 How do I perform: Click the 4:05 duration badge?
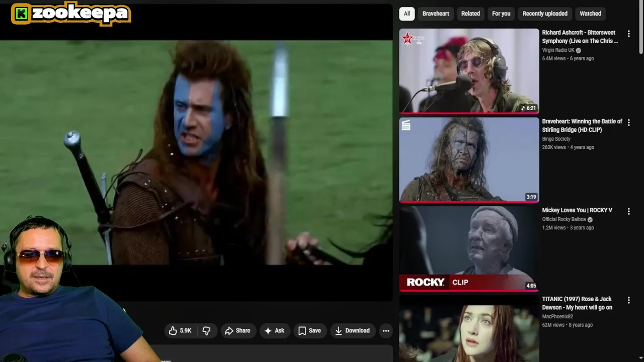[531, 286]
